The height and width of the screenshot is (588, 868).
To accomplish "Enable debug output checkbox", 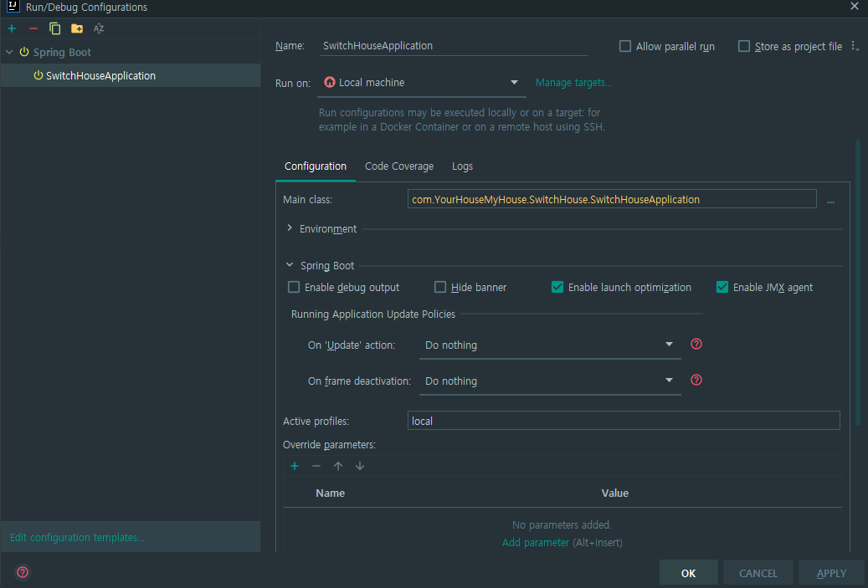I will point(294,287).
